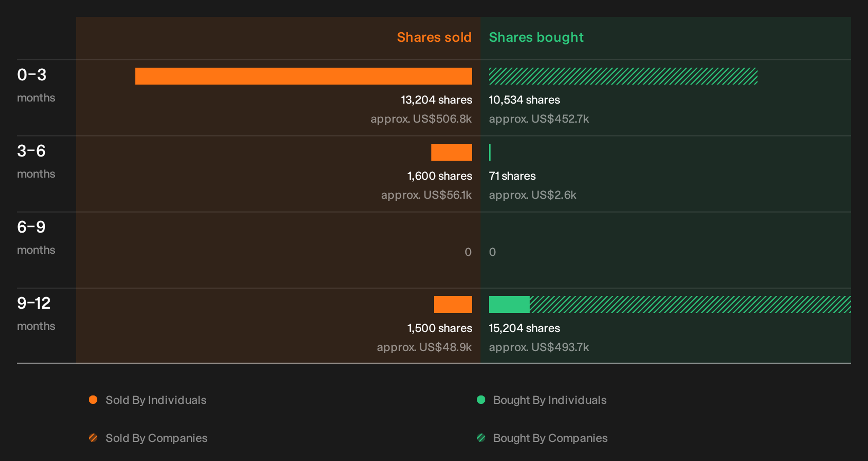The image size is (868, 461).
Task: Click the 1,500 shares value
Action: (440, 328)
